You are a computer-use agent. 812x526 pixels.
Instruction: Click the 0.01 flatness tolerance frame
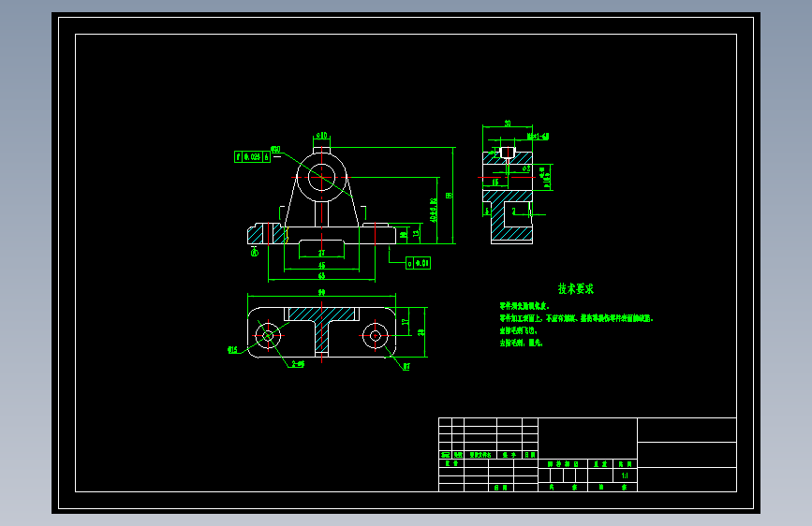(x=418, y=263)
